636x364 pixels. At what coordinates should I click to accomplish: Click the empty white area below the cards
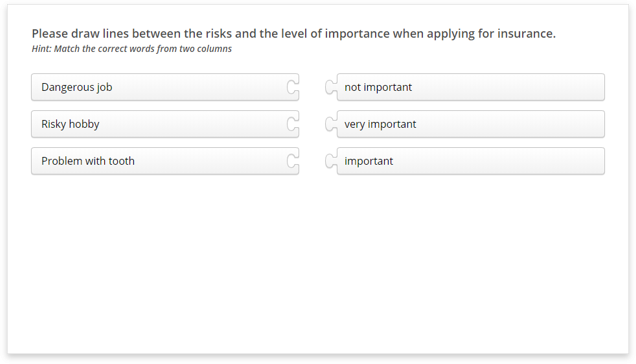(x=318, y=264)
